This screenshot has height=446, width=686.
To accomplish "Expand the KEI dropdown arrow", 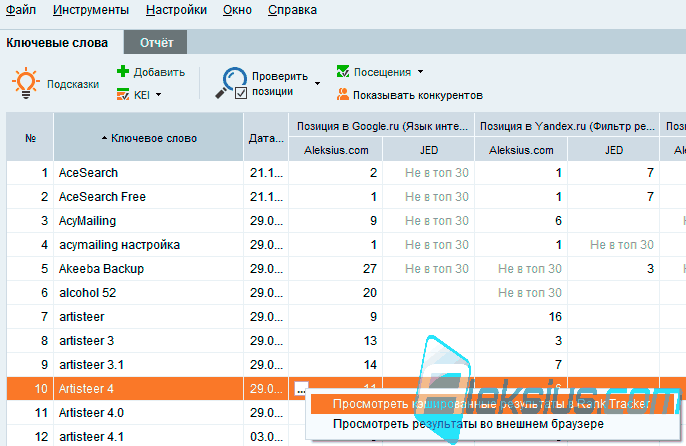I will click(158, 95).
